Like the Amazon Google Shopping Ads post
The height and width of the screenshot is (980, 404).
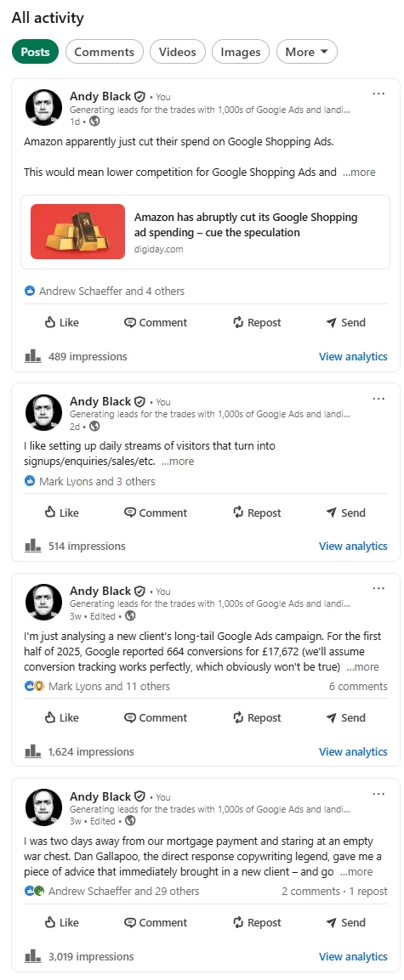62,322
